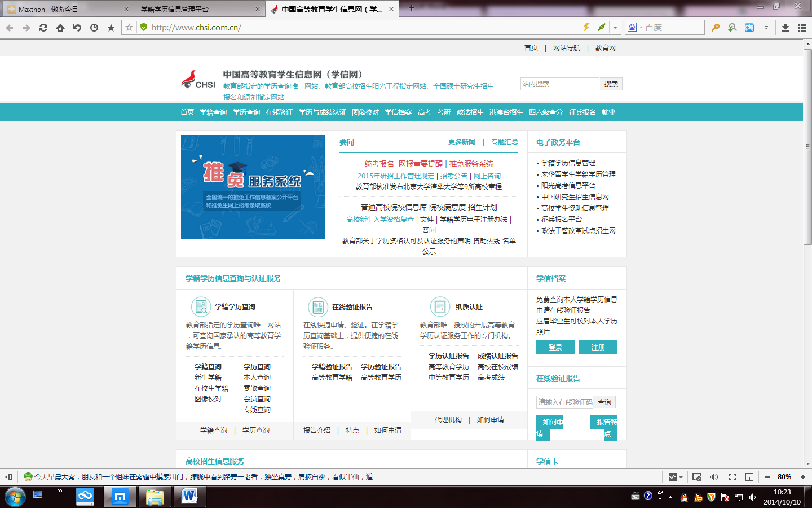
Task: Open the 阳光高考信息平台 link
Action: (568, 185)
